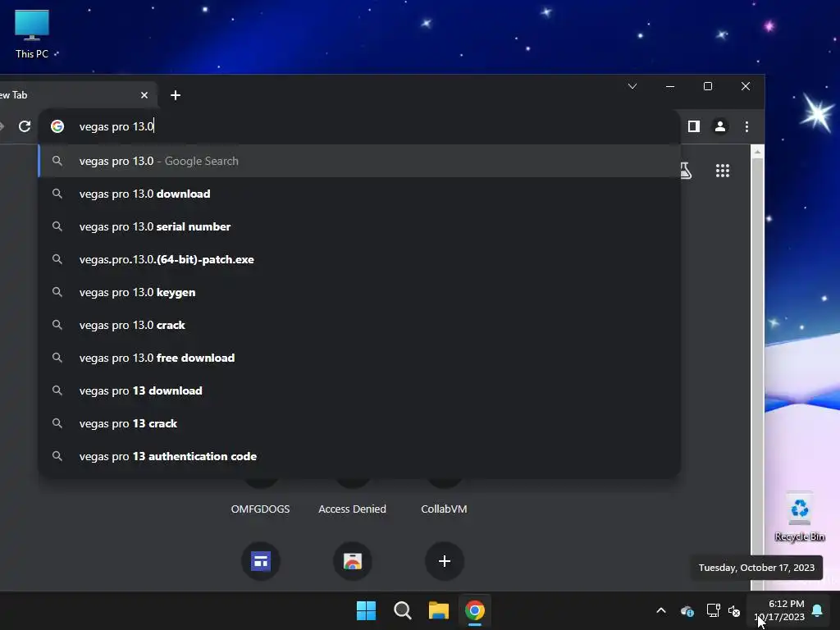Screen dimensions: 840x630
Task: Open File Explorer from taskbar
Action: (438, 610)
